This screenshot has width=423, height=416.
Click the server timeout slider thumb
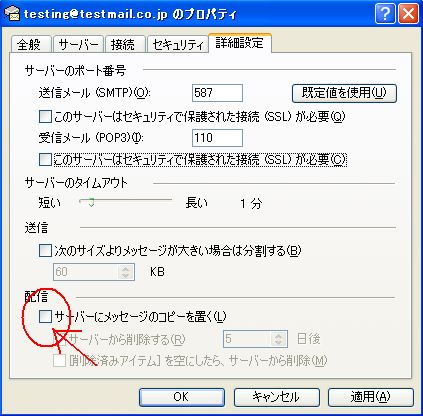click(90, 202)
